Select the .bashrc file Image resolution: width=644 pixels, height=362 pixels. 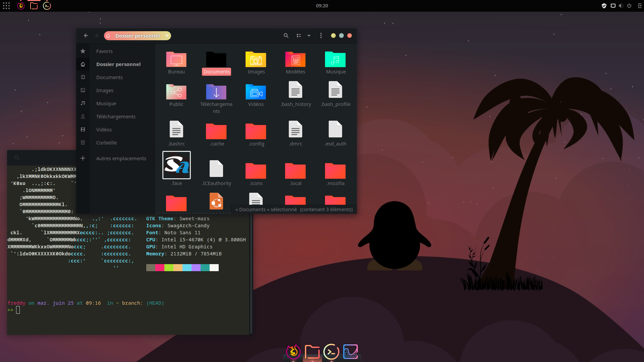(176, 129)
